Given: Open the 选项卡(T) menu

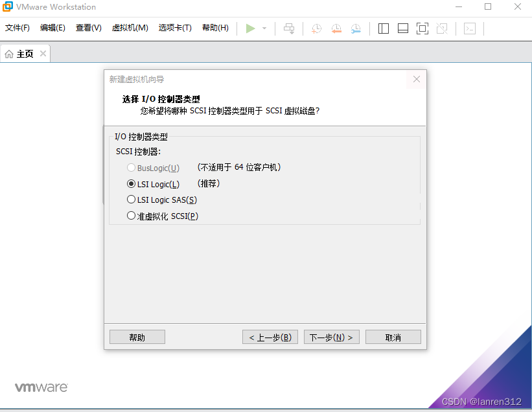Looking at the screenshot, I should click(x=175, y=28).
